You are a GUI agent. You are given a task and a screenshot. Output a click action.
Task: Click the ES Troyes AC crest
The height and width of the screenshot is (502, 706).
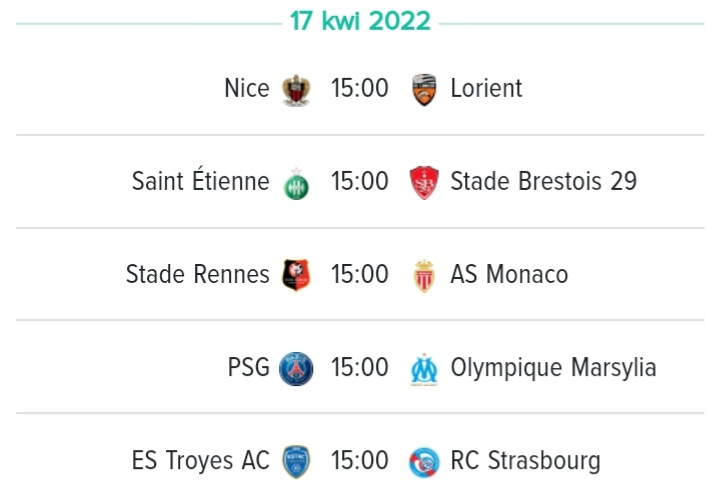296,461
